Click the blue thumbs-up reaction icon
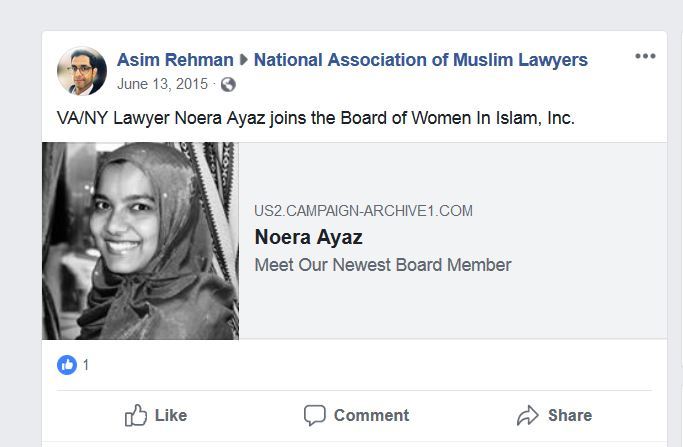This screenshot has height=447, width=683. click(67, 365)
